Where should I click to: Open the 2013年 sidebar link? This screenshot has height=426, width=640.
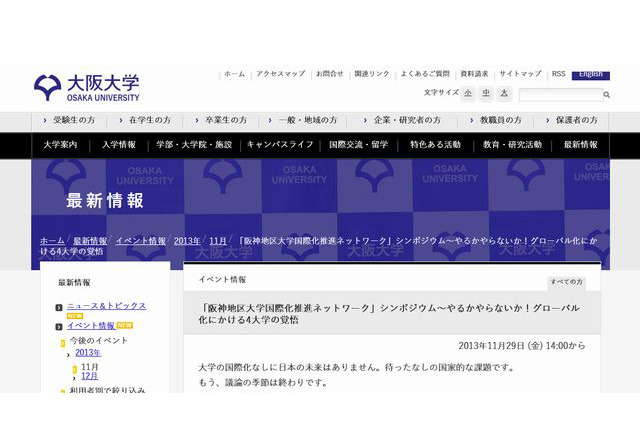88,353
